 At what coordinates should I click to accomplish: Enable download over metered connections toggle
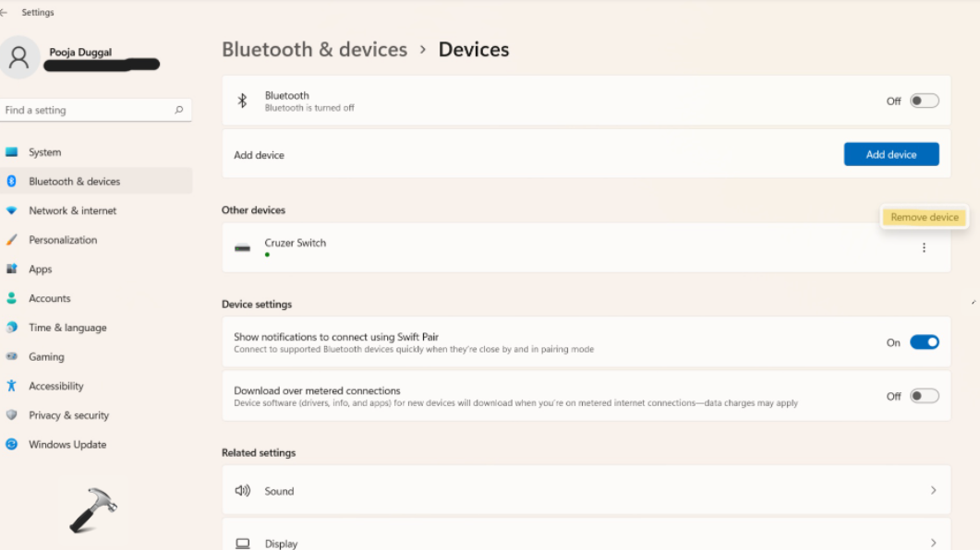(x=924, y=396)
